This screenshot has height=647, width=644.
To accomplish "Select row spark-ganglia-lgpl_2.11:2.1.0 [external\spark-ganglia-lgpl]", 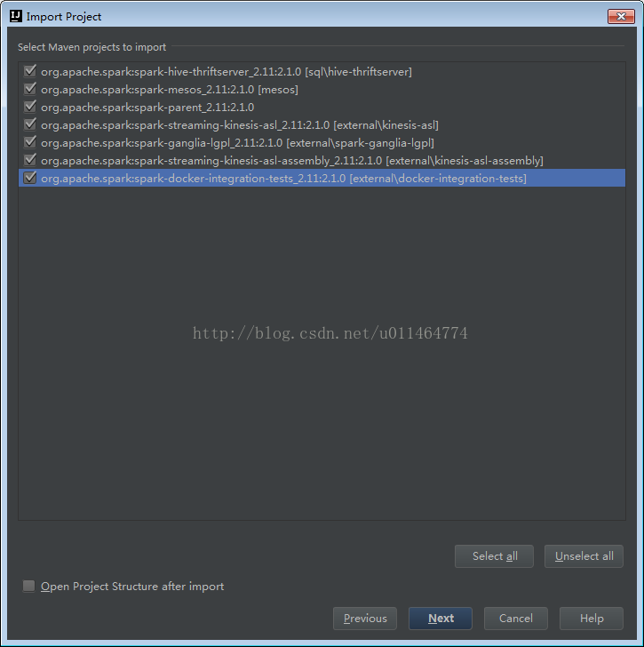I will click(x=322, y=143).
